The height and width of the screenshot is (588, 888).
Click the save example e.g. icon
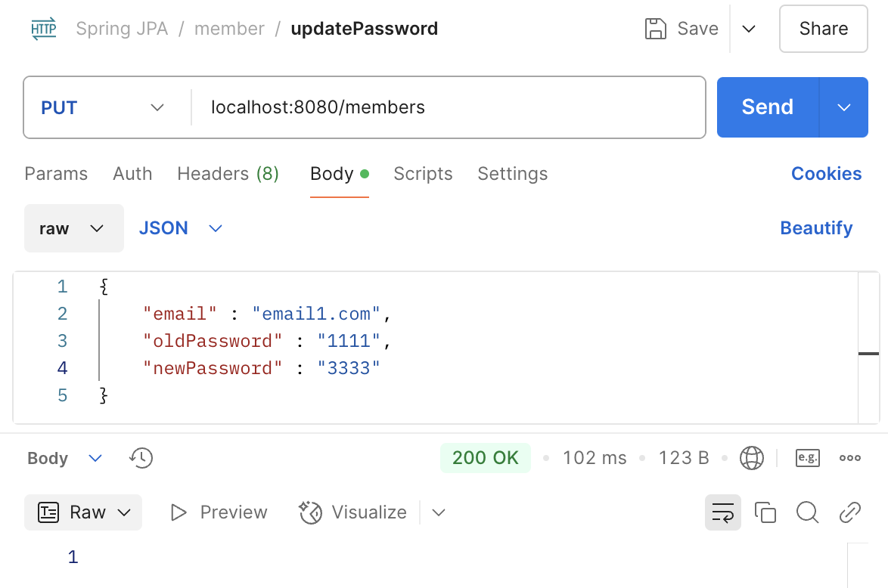(x=808, y=458)
